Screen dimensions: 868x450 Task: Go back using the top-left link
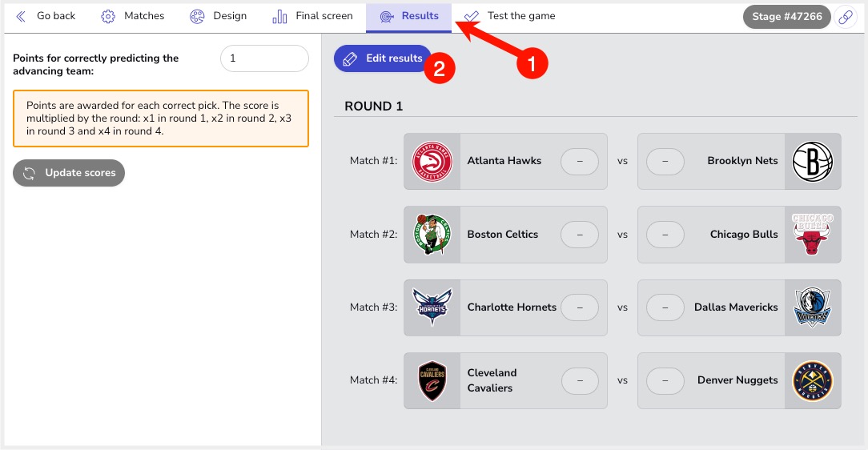coord(46,16)
